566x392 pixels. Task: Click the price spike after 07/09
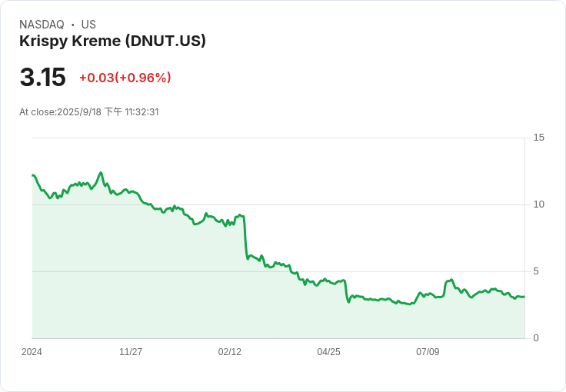[449, 281]
